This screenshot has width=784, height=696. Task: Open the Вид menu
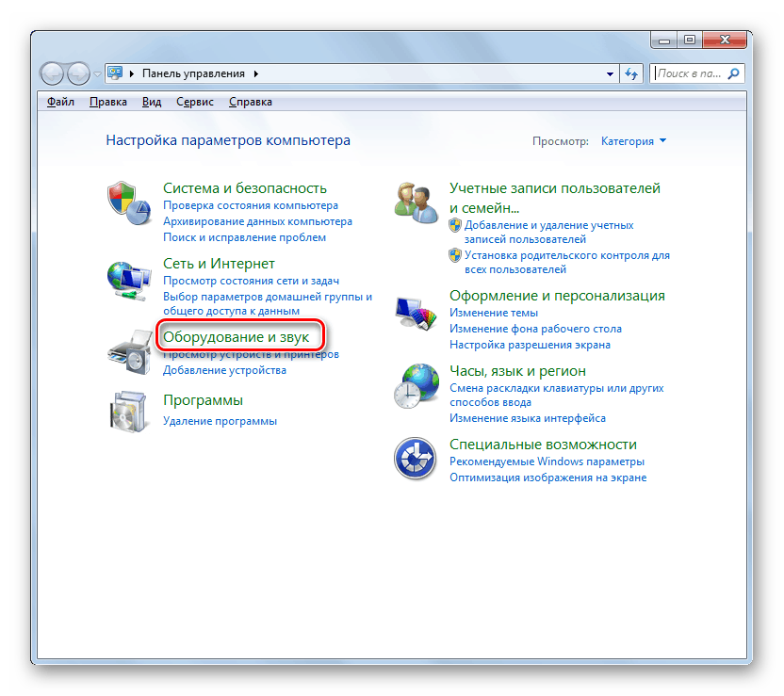(152, 102)
